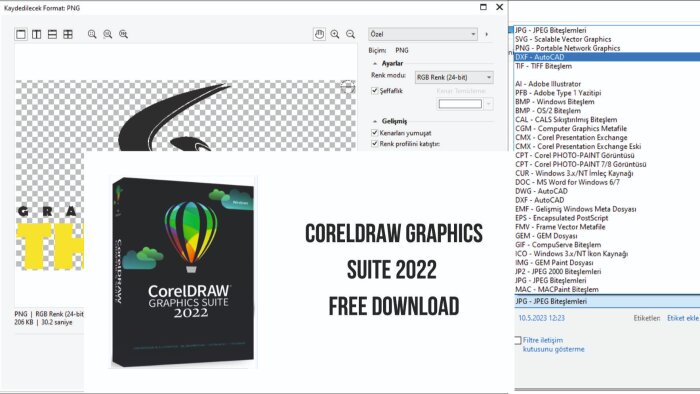Viewport: 700px width, 394px height.
Task: Click the arrow button beside Özel preset
Action: tap(487, 34)
